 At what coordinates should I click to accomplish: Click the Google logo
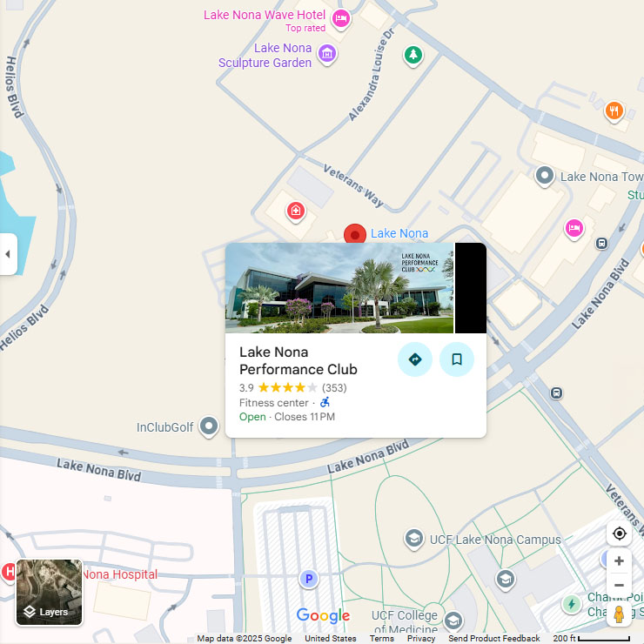323,615
